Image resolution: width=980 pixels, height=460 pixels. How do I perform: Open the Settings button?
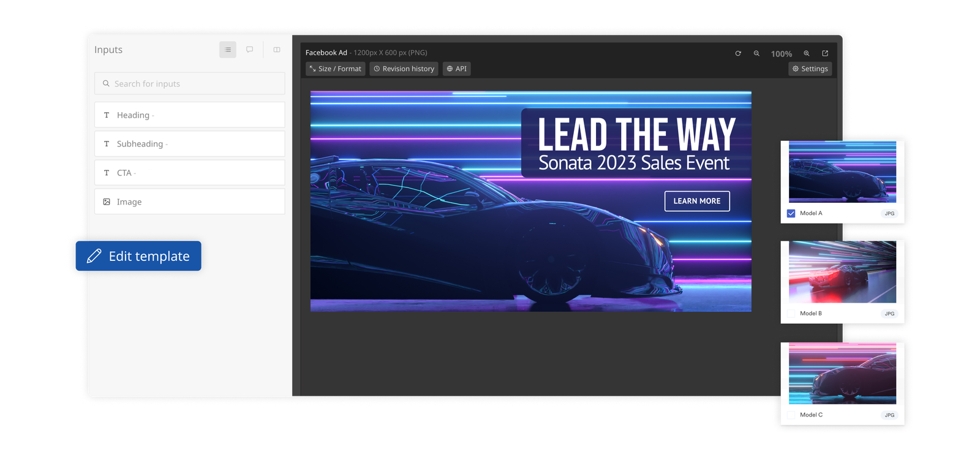pos(810,69)
